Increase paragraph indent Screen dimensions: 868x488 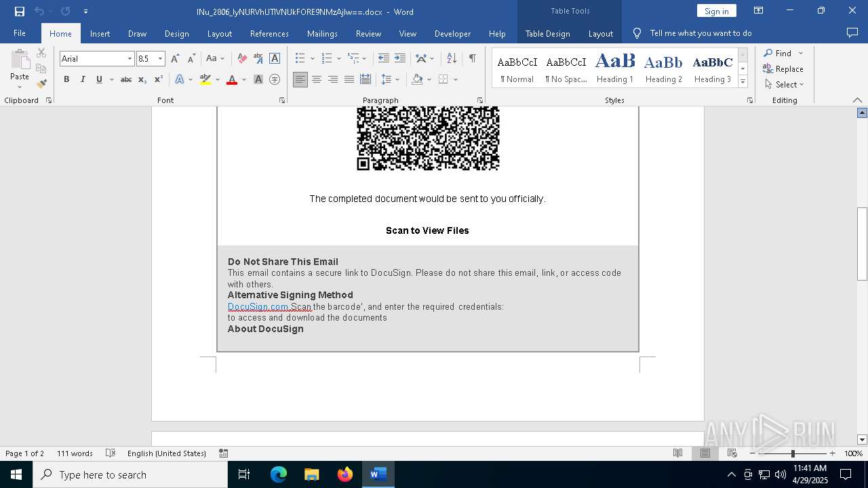400,59
